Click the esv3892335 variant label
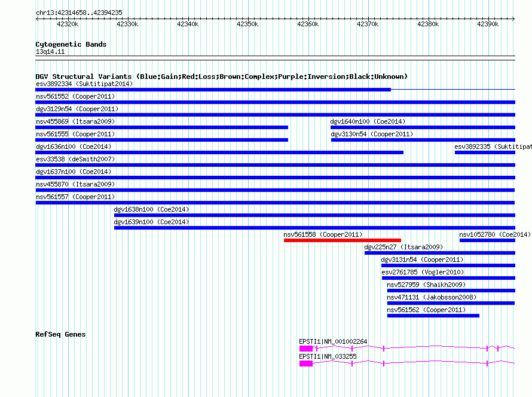The image size is (532, 397). [493, 146]
